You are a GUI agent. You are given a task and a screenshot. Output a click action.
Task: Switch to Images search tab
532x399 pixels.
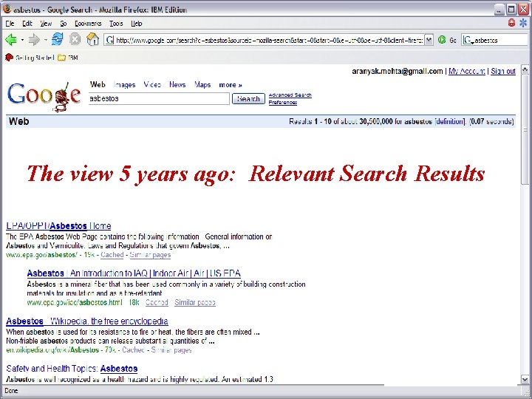pyautogui.click(x=125, y=85)
